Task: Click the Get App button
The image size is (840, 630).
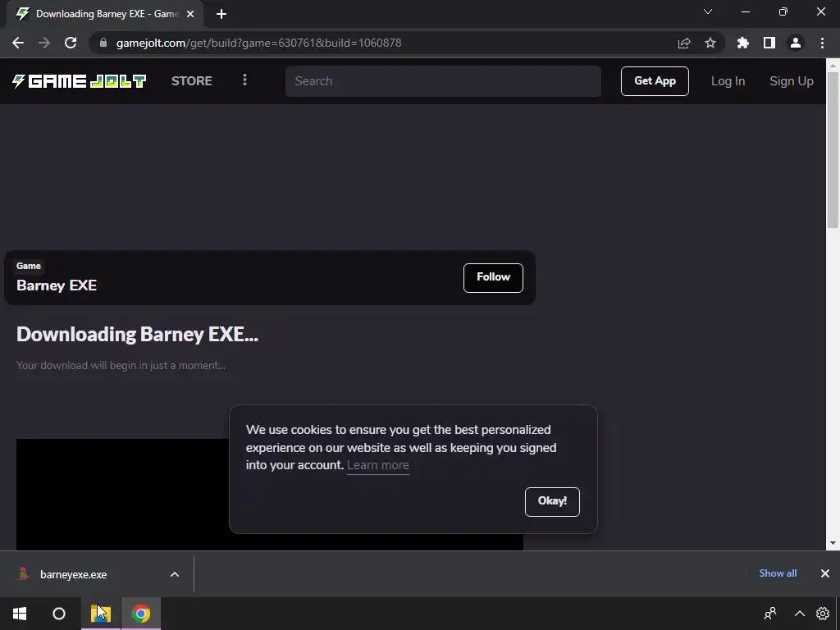Action: [x=655, y=81]
